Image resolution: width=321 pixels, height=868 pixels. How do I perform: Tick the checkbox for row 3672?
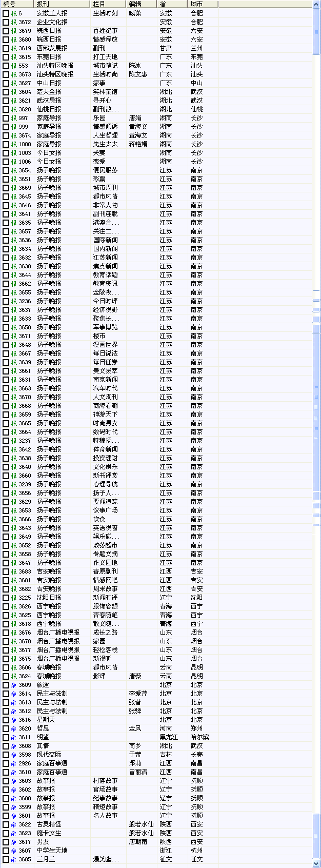(6, 22)
